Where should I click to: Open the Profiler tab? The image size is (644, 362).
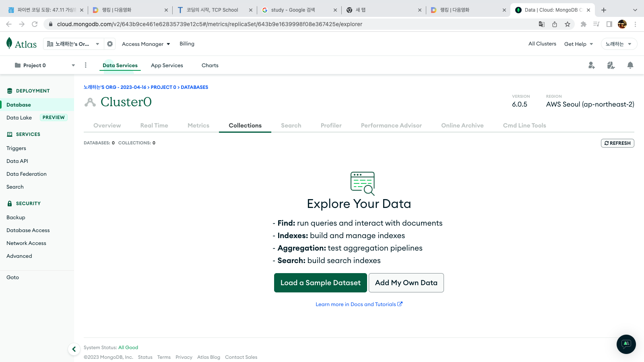[x=331, y=125]
